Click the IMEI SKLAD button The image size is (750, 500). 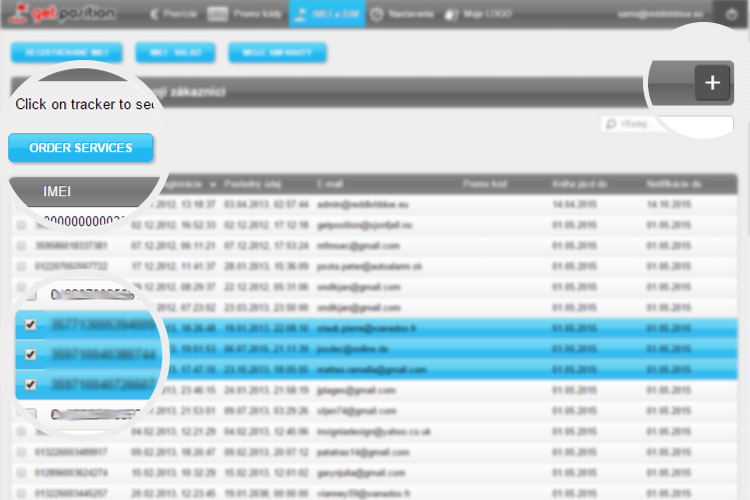[175, 52]
